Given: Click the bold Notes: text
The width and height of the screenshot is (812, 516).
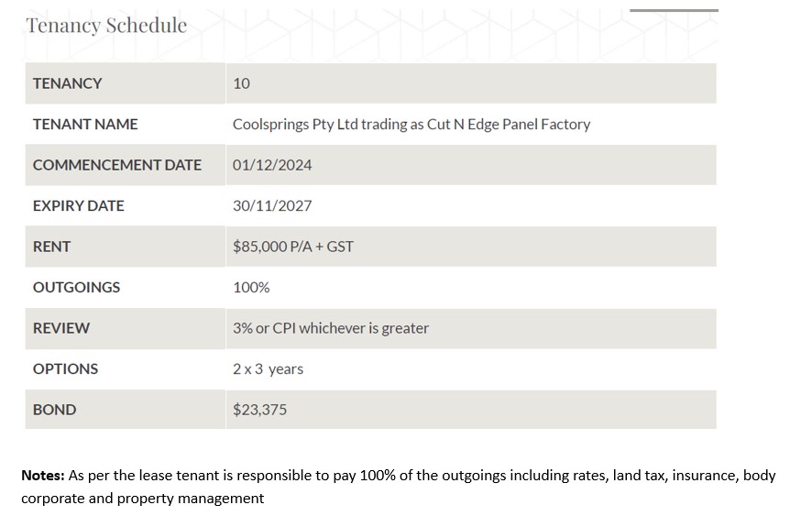Looking at the screenshot, I should coord(42,476).
